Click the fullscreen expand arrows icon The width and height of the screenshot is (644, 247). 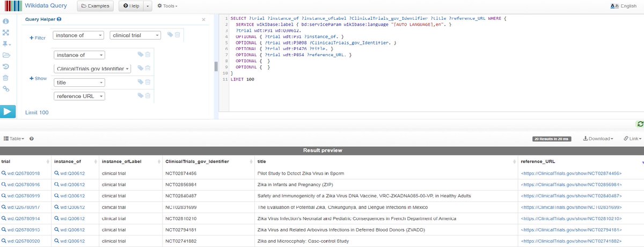click(x=6, y=33)
